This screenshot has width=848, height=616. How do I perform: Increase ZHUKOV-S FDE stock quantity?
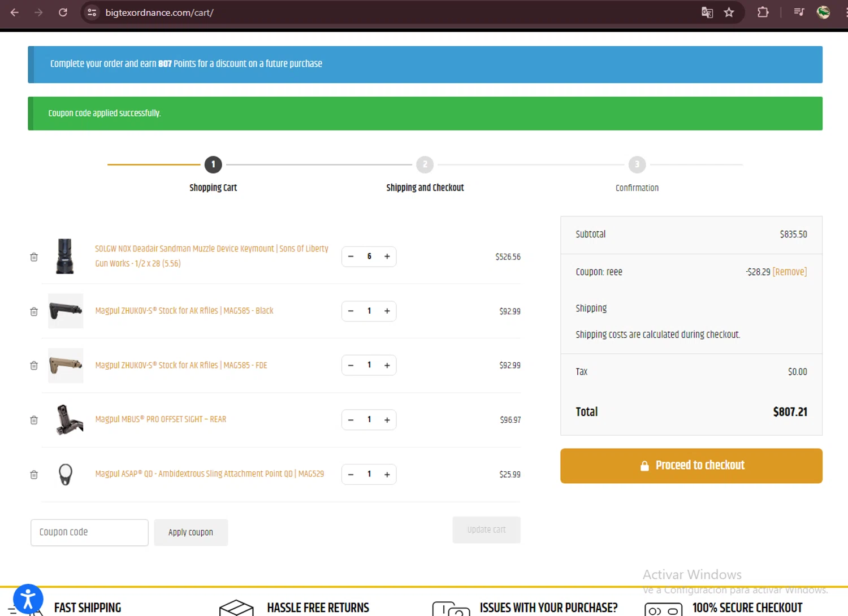(x=387, y=365)
